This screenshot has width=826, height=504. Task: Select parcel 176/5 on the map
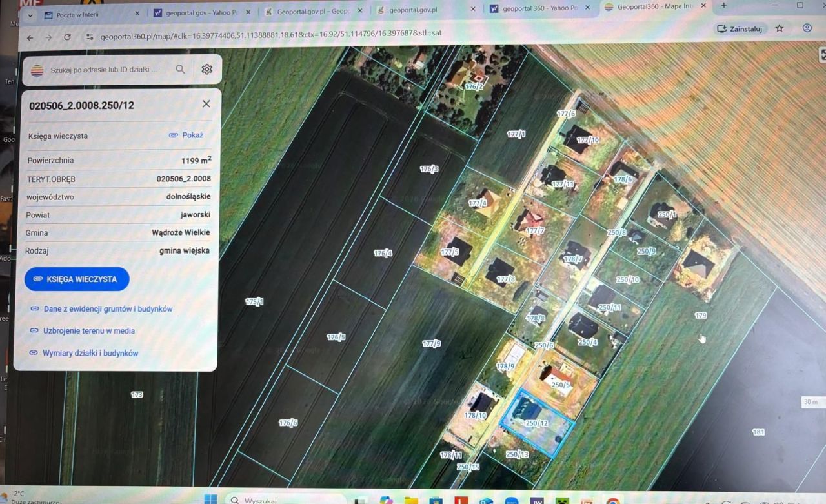coord(336,337)
